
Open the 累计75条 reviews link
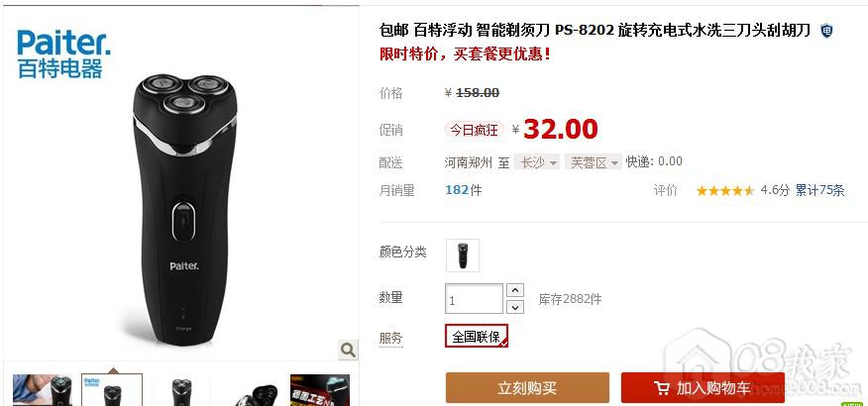point(819,191)
